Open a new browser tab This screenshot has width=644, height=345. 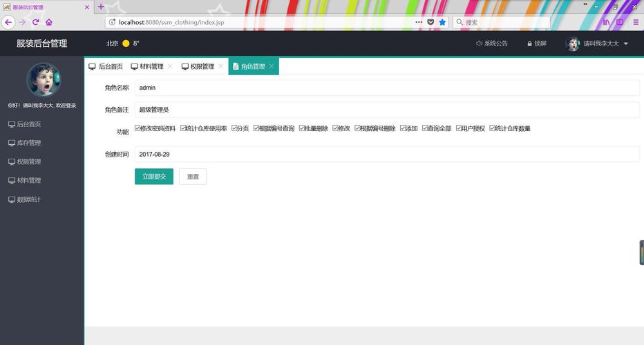tap(101, 7)
